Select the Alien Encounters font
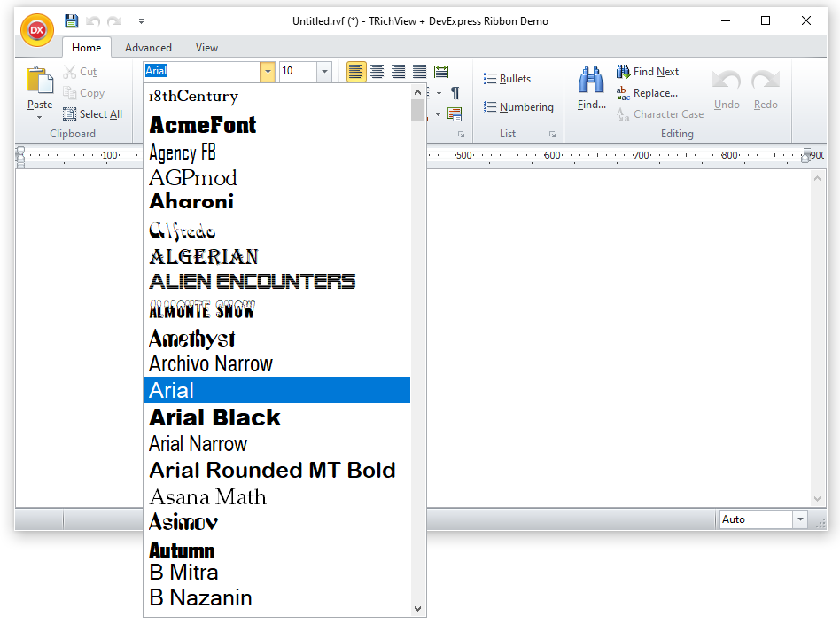840x624 pixels. (x=277, y=282)
